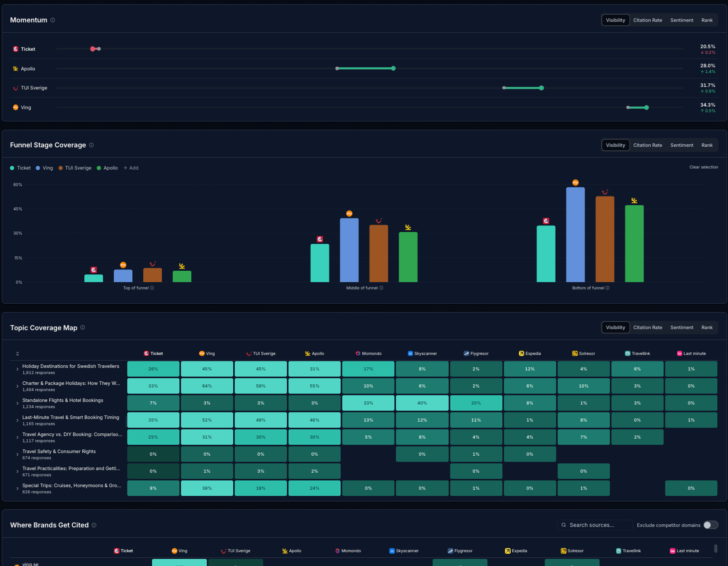Select Rank tab in Topic Coverage Map
The width and height of the screenshot is (728, 566).
pos(707,327)
